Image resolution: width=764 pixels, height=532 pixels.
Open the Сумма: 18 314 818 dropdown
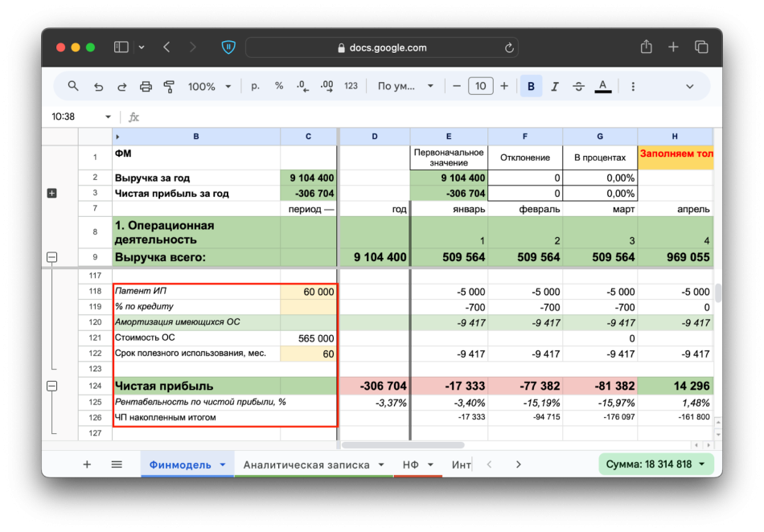(655, 464)
